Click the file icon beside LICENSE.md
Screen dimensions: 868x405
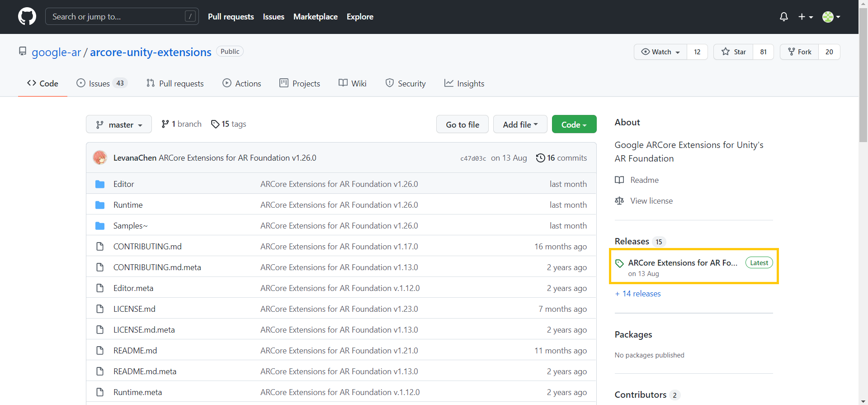coord(100,309)
